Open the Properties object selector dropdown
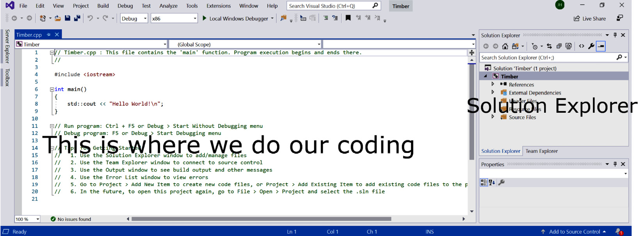This screenshot has height=236, width=644. (x=626, y=174)
